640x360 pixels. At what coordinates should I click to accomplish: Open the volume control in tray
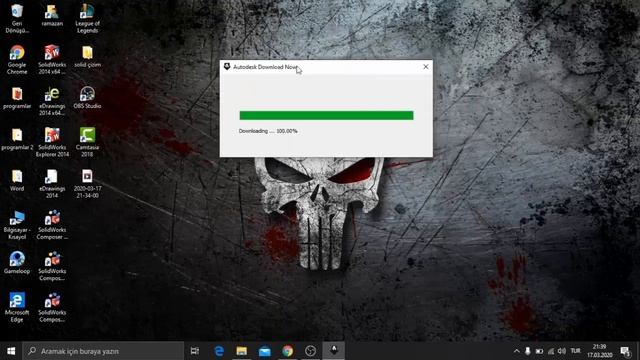(x=562, y=351)
